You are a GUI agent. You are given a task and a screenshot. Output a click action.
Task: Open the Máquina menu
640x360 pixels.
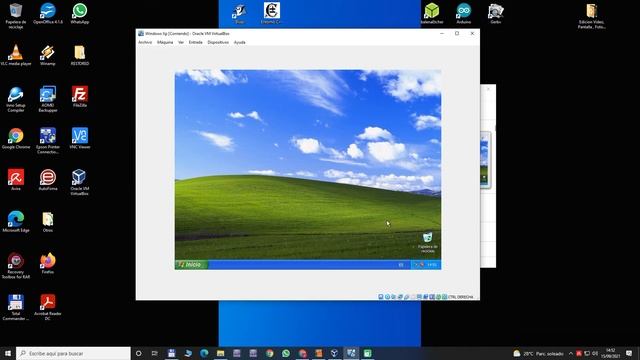point(165,42)
